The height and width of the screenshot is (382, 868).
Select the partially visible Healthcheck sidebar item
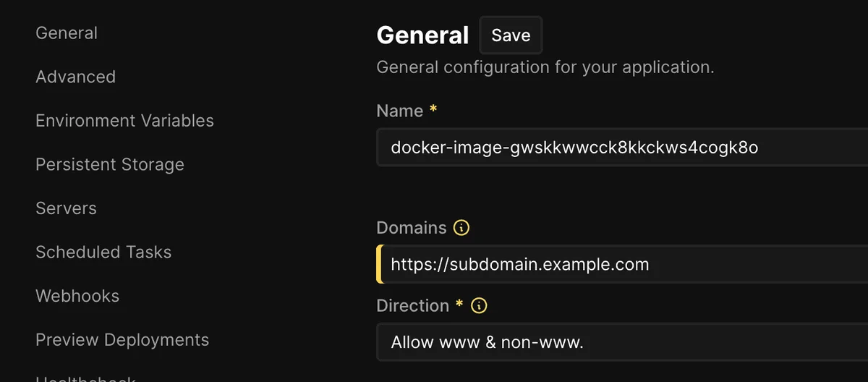point(85,378)
